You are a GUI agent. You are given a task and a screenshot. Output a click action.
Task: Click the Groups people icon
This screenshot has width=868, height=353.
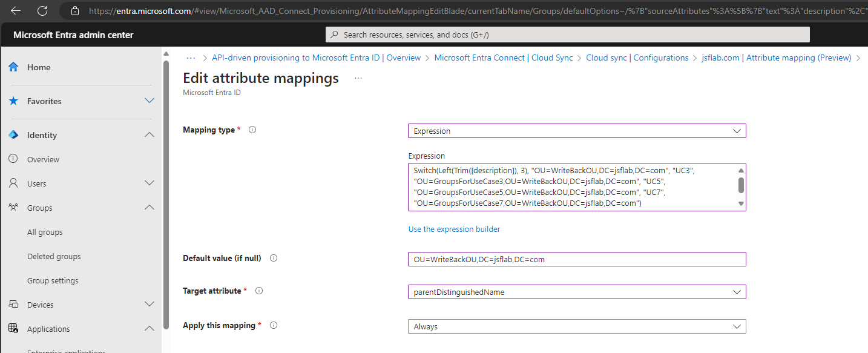tap(13, 208)
